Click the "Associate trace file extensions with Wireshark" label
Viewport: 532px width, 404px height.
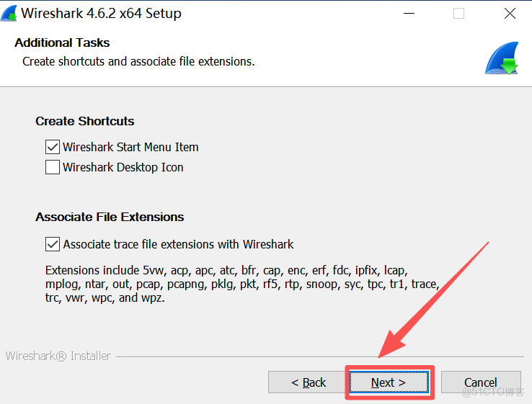178,244
